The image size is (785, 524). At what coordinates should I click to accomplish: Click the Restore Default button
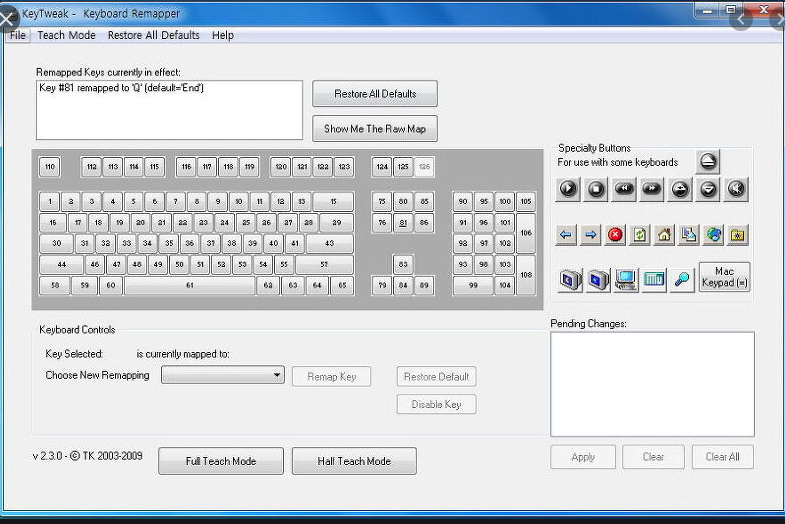click(x=436, y=376)
